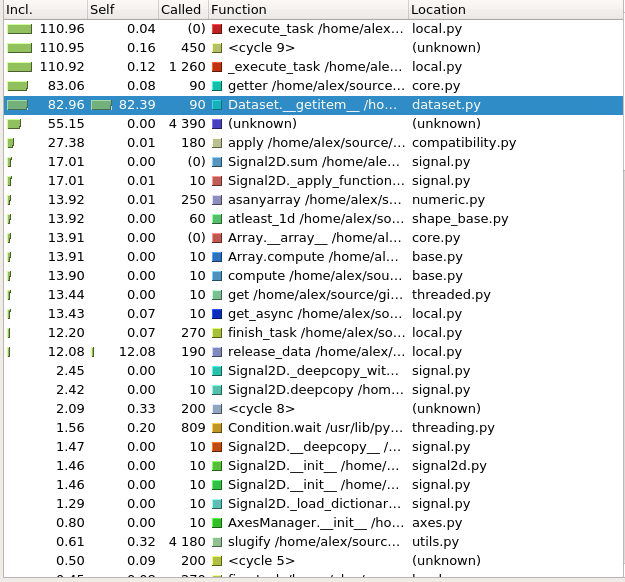
Task: Select the Signal2D.deepcopy row
Action: tap(313, 390)
